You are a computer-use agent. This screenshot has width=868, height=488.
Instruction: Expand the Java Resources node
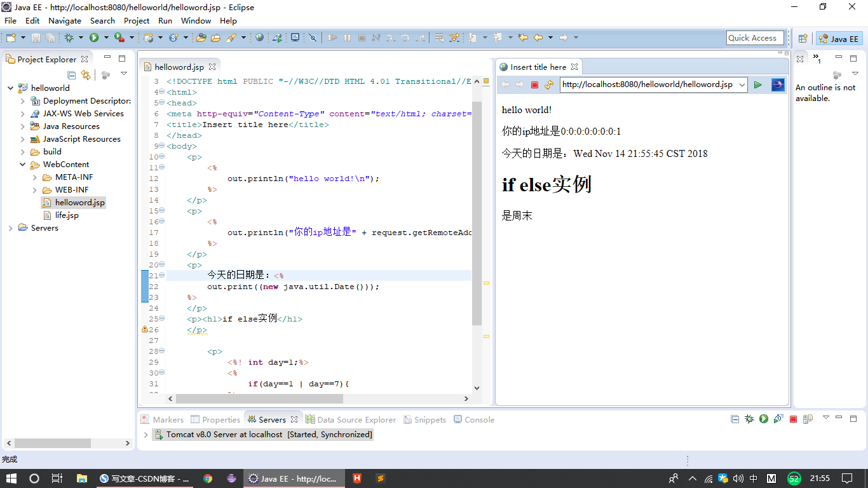pos(23,126)
